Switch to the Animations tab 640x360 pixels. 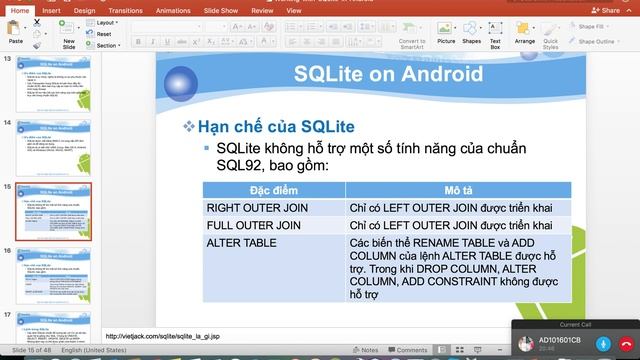pos(173,11)
